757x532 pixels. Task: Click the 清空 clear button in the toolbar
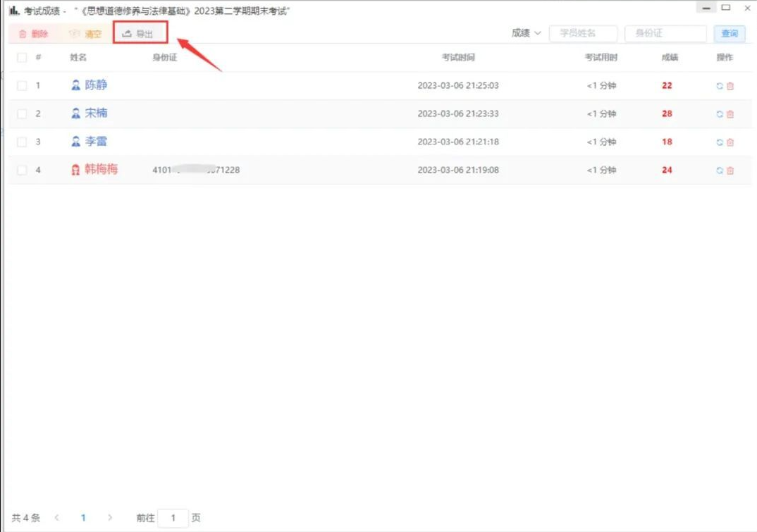(85, 33)
